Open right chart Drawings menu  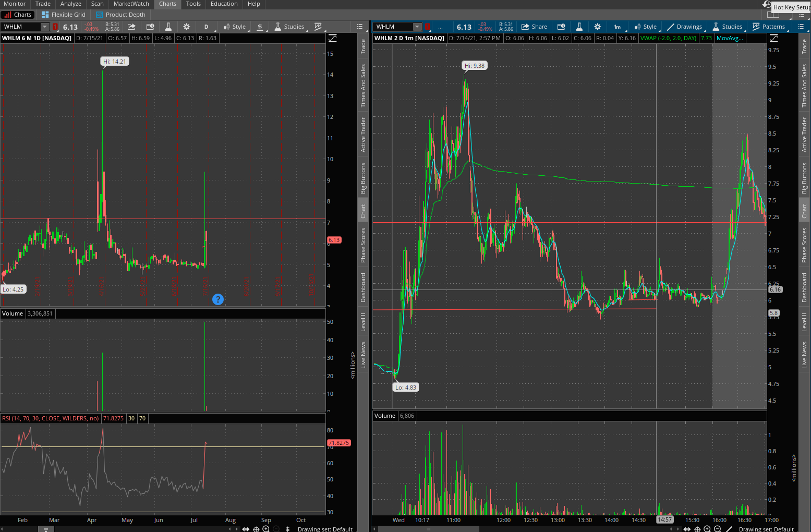click(x=685, y=27)
